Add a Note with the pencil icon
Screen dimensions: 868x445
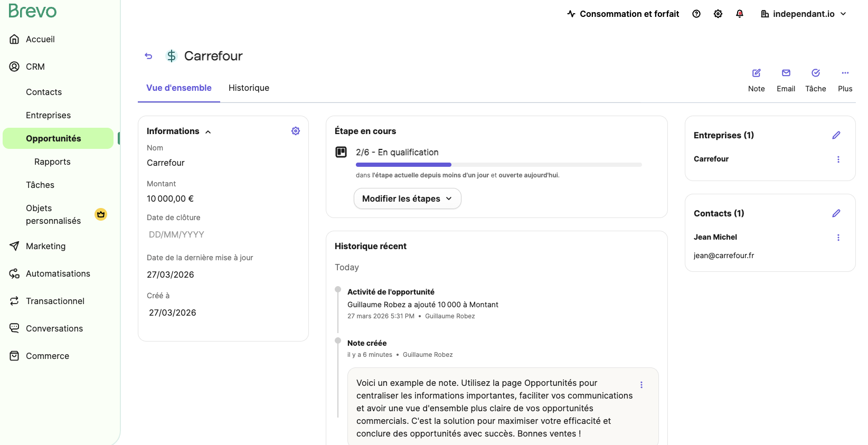757,73
